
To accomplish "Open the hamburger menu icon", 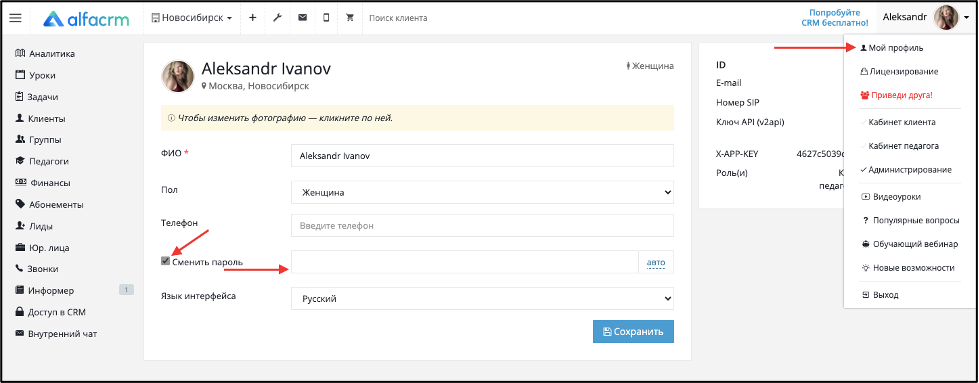I will [x=15, y=18].
